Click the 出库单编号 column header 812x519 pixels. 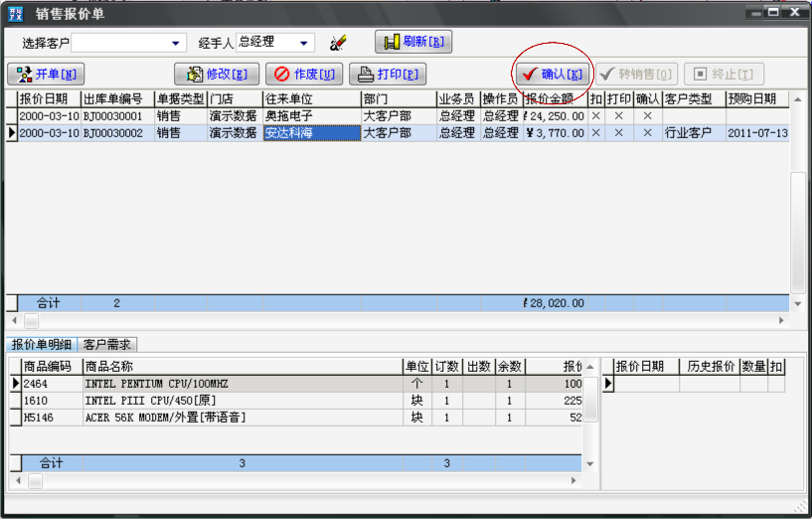click(118, 99)
